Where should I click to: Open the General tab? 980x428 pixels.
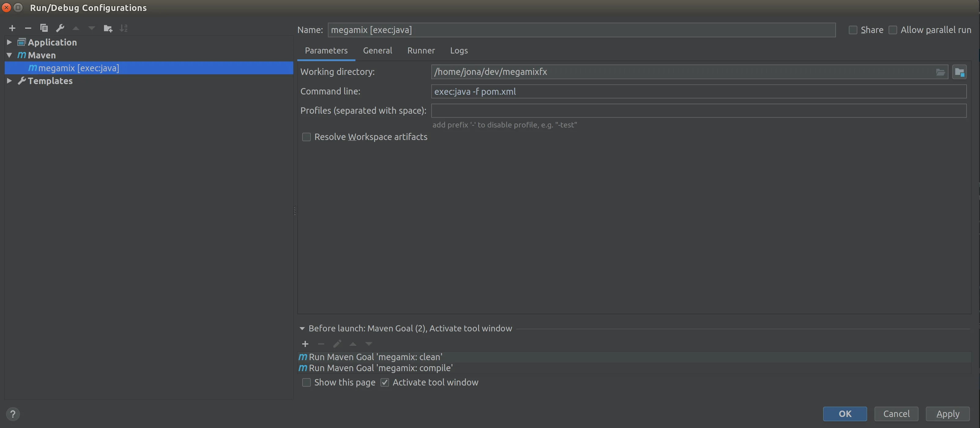click(377, 50)
